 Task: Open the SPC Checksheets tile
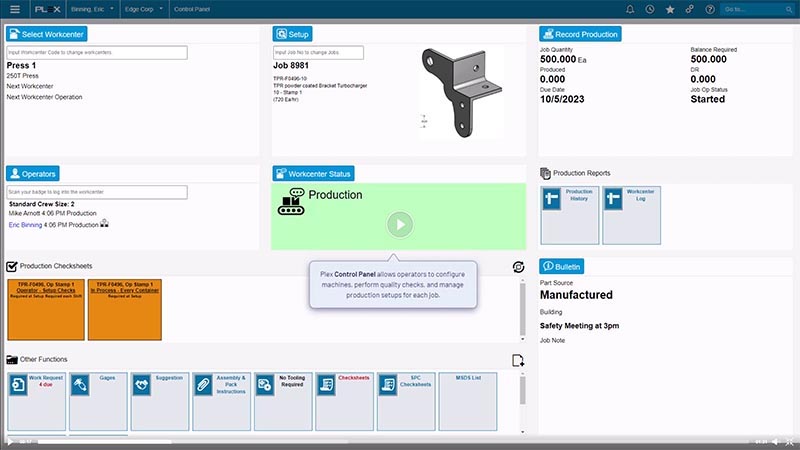pyautogui.click(x=407, y=400)
